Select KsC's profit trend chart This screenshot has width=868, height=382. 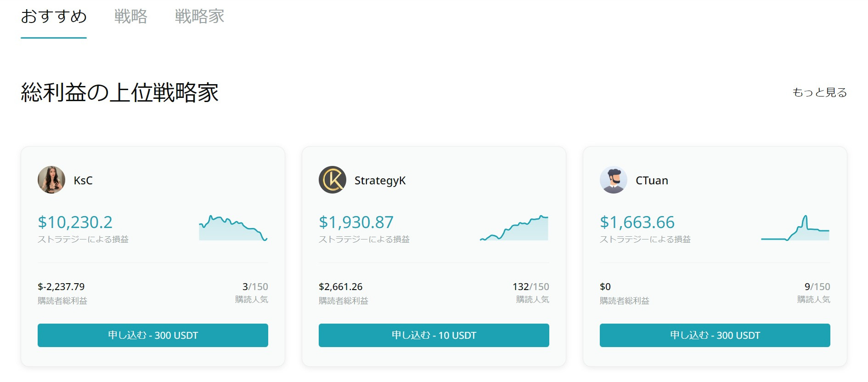pyautogui.click(x=233, y=228)
